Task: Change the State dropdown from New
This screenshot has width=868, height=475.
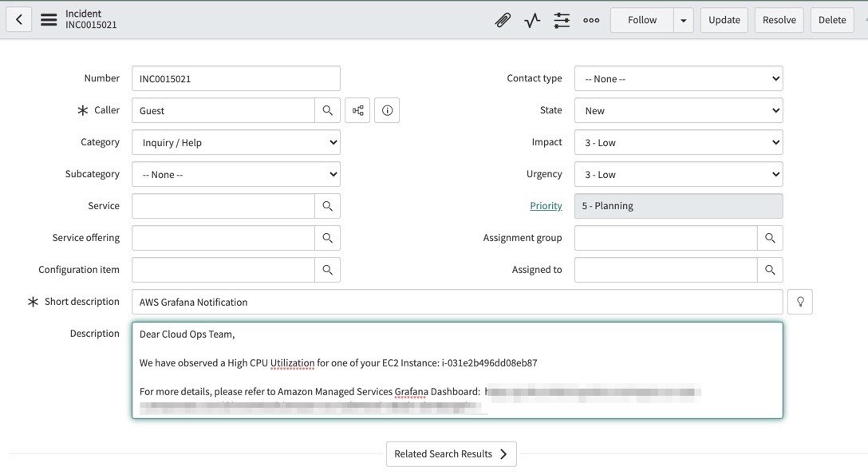Action: pyautogui.click(x=679, y=110)
